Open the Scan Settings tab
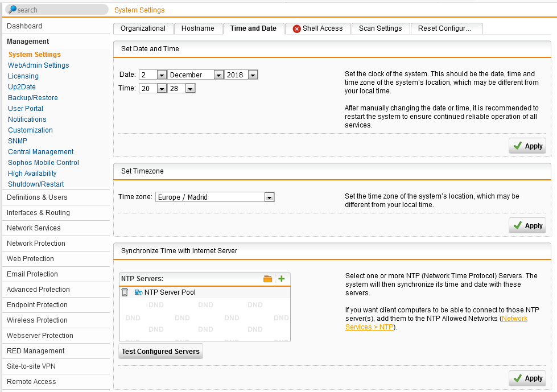 tap(380, 28)
